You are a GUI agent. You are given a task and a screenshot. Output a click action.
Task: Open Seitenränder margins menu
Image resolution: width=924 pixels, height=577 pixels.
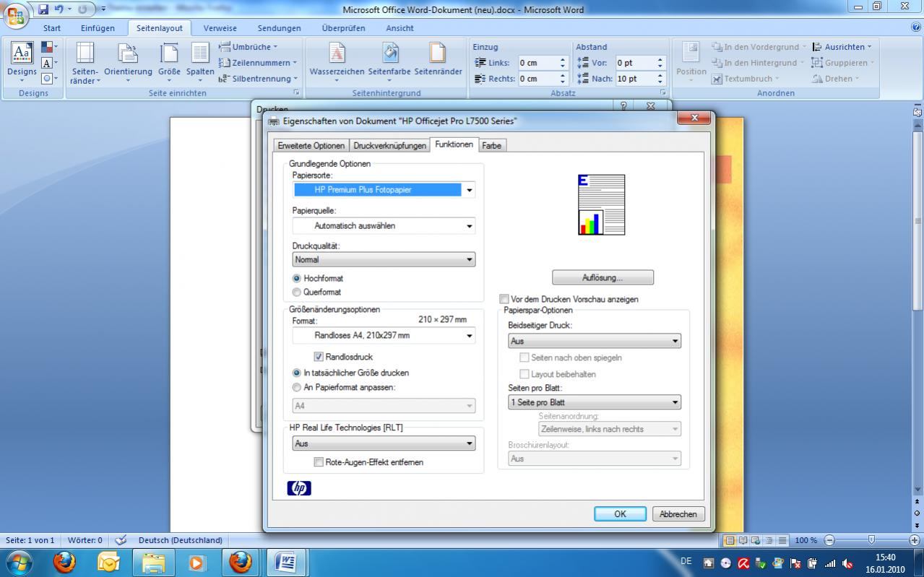point(85,62)
